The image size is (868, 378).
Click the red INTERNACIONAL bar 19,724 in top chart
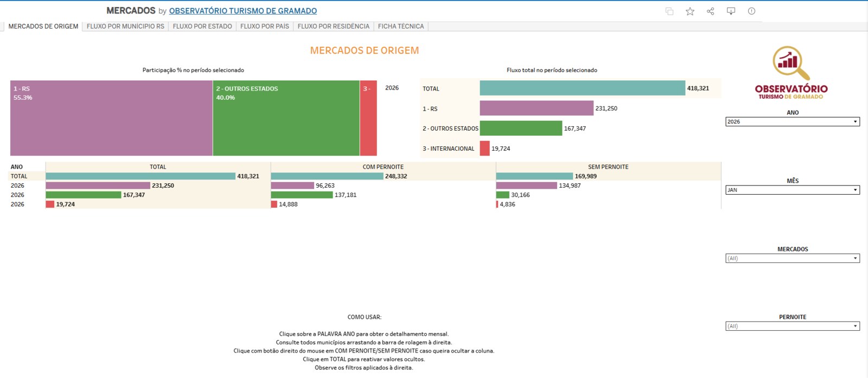[x=485, y=148]
